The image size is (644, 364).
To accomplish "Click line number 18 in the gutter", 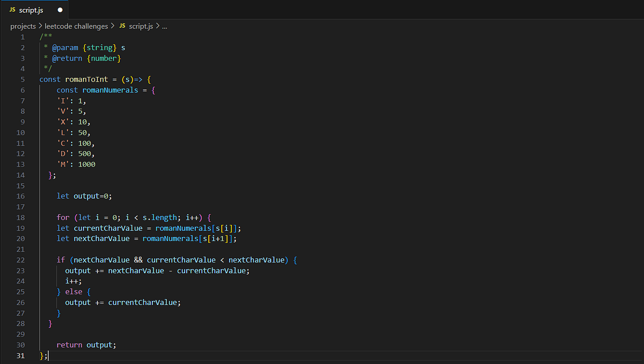I will tap(20, 217).
